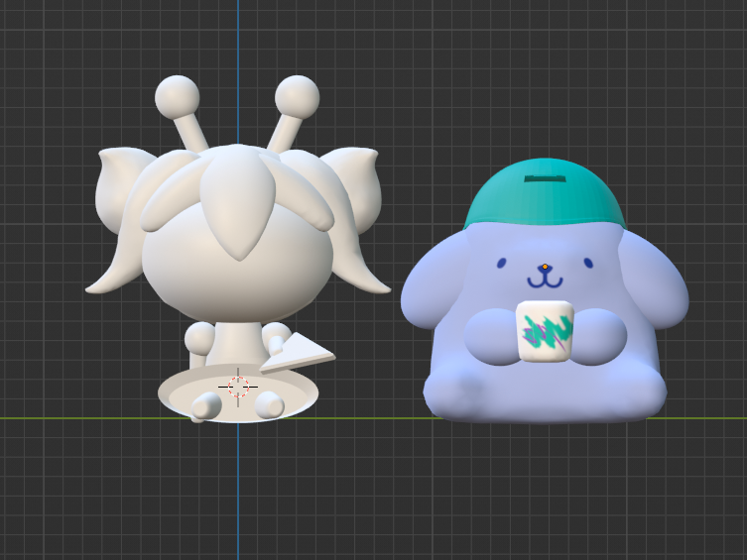This screenshot has height=560, width=747.
Task: Select the teal cap on the blue dog
Action: point(545,192)
